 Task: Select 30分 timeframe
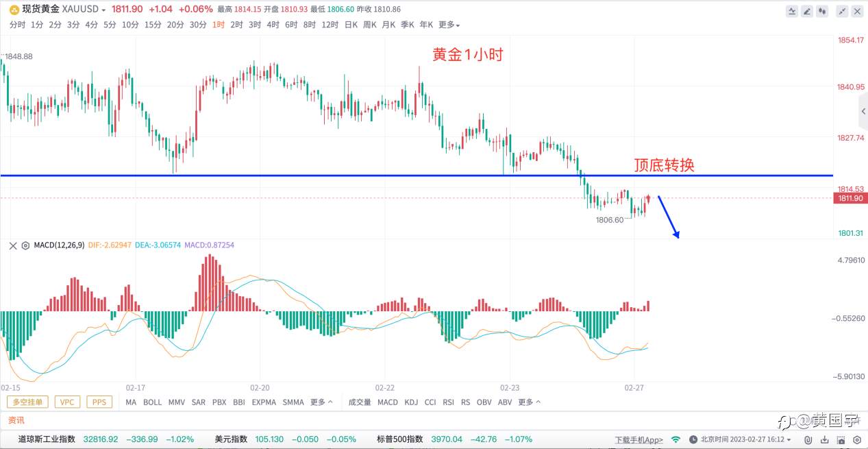click(x=198, y=25)
